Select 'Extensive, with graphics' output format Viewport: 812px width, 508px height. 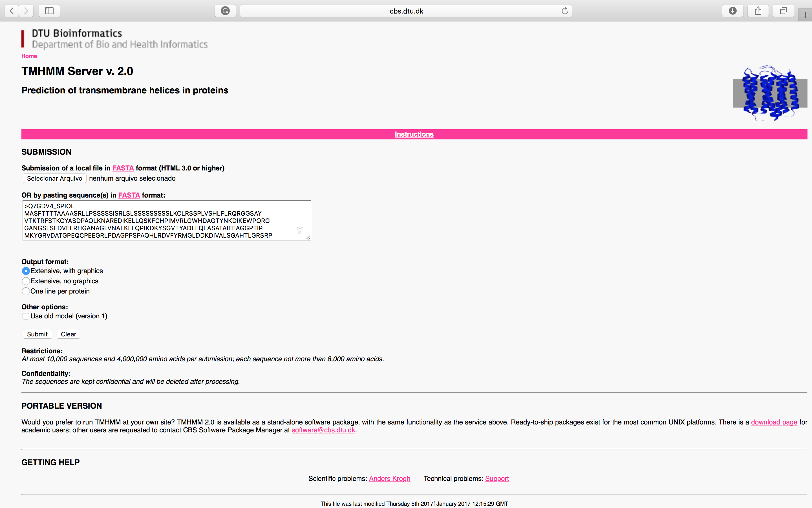(26, 271)
